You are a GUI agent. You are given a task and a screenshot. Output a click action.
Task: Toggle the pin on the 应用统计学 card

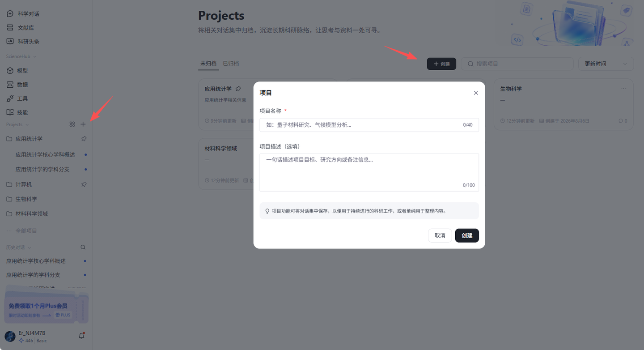coord(238,89)
